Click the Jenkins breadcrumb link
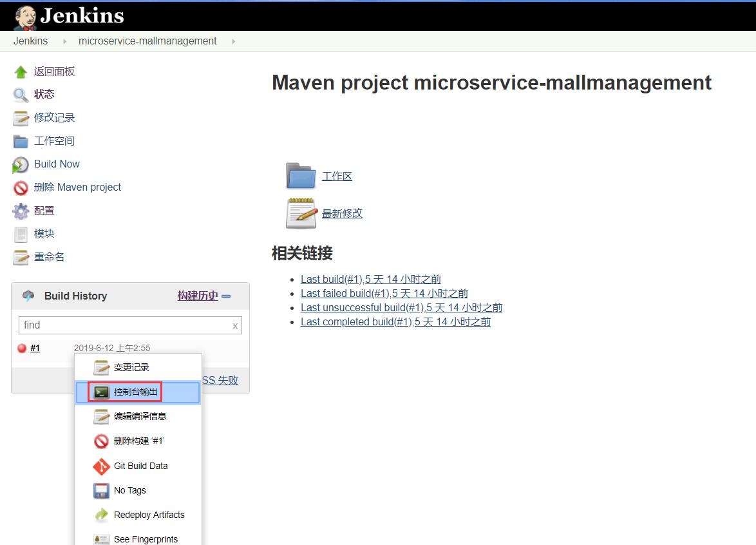 [30, 41]
